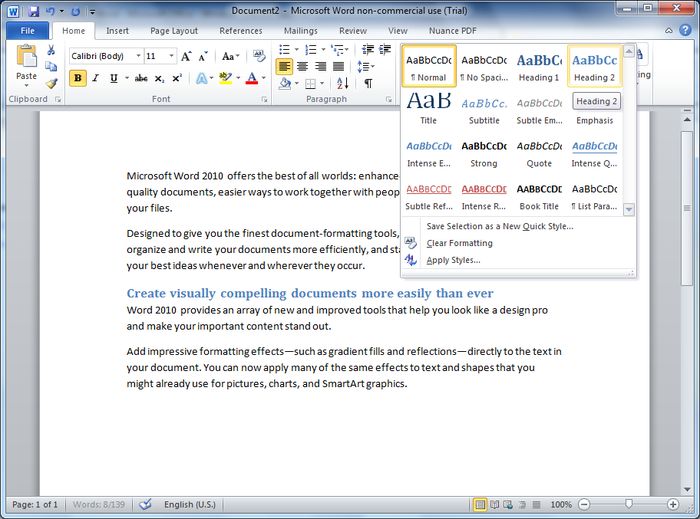Align text to the right
700x519 pixels.
(320, 66)
